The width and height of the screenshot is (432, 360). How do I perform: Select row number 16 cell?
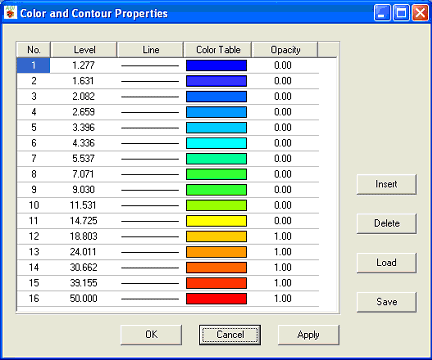(33, 299)
